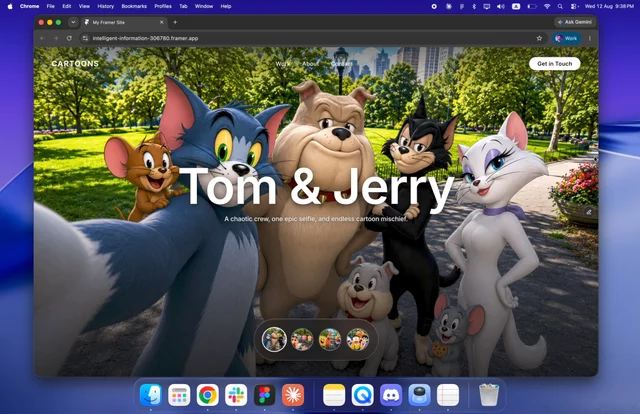The image size is (640, 414).
Task: Open Wi-Fi status in menu bar
Action: (547, 6)
